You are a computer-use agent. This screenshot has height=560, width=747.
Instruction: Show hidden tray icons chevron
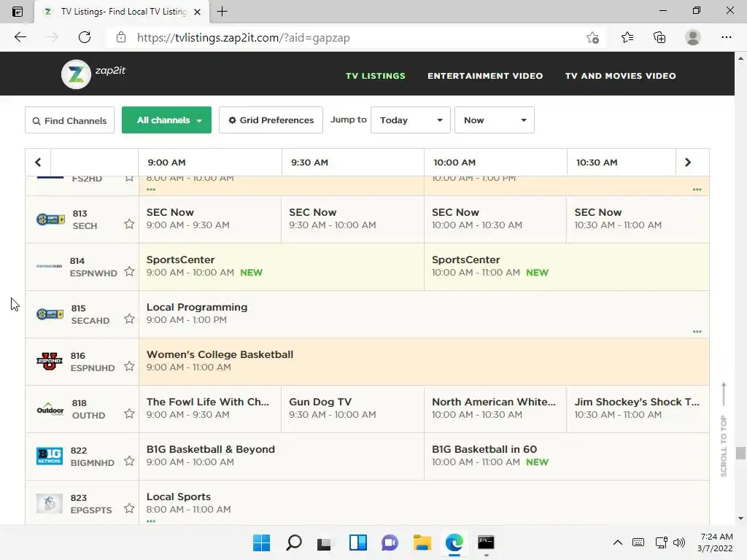[617, 542]
